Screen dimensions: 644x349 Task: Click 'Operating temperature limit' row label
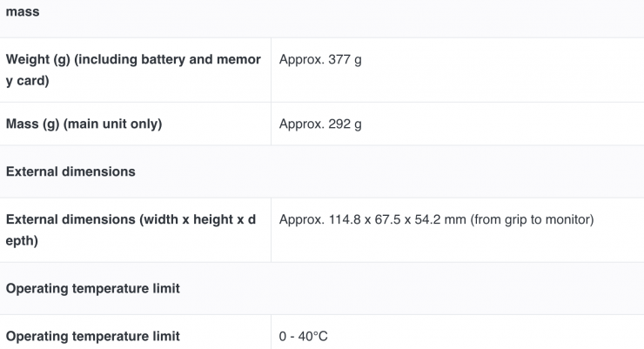tap(93, 336)
